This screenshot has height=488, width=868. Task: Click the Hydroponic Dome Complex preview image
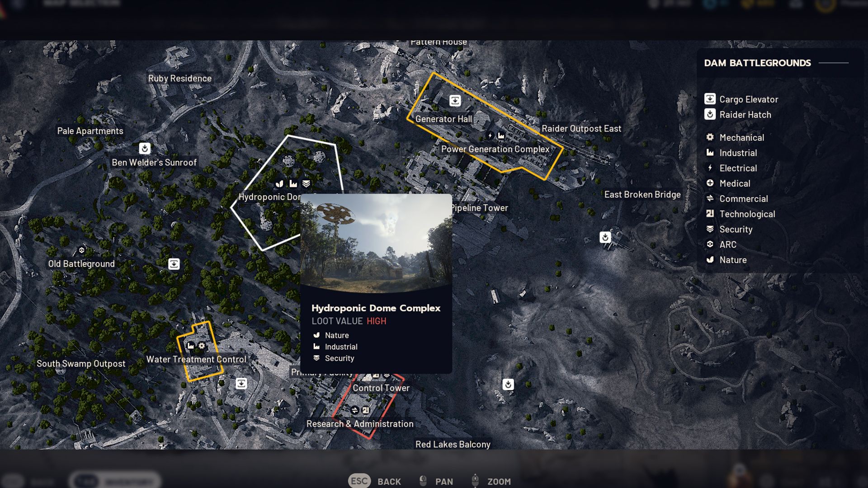(x=376, y=243)
